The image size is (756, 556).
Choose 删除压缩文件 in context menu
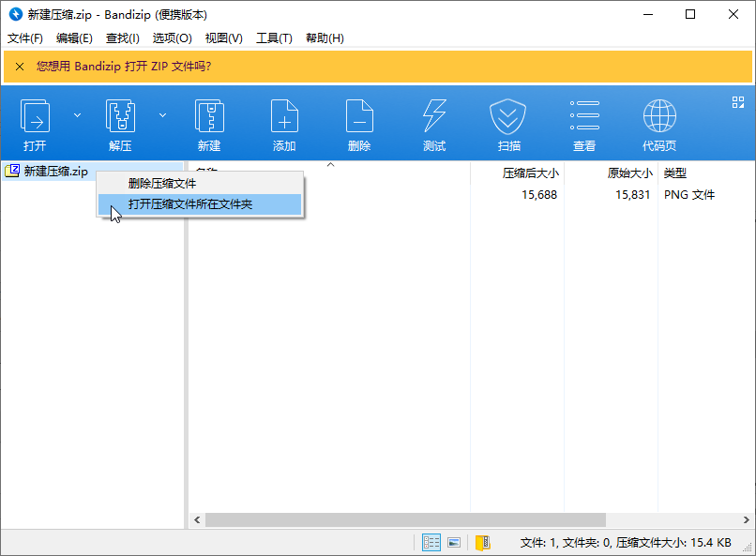click(x=200, y=184)
